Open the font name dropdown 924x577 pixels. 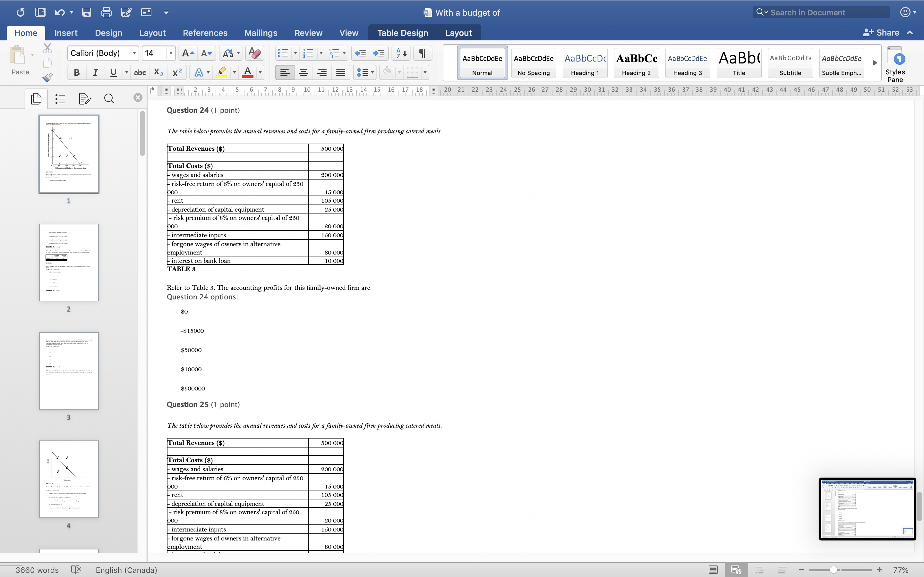(x=134, y=53)
